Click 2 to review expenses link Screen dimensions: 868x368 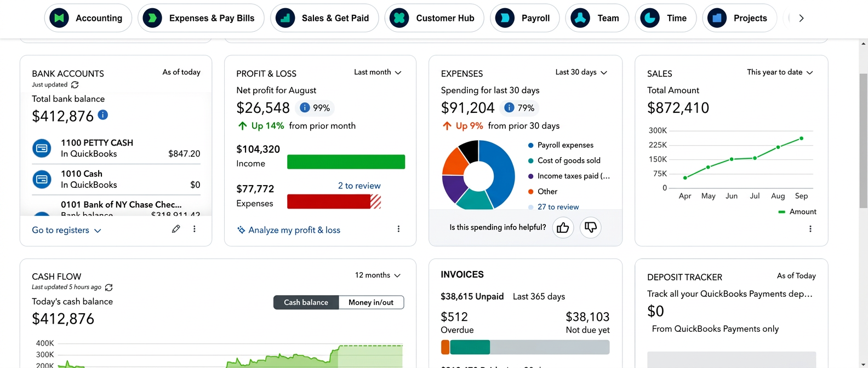pyautogui.click(x=359, y=186)
